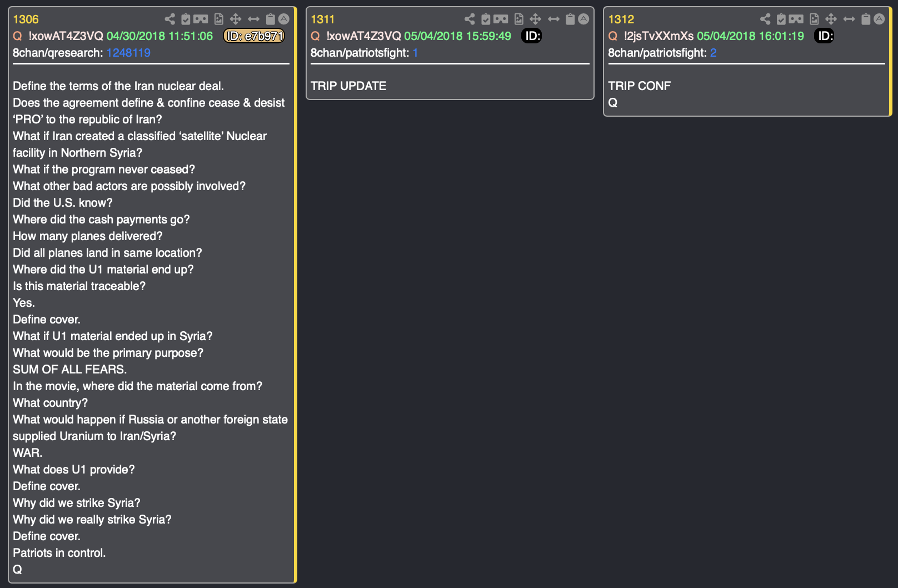Image resolution: width=898 pixels, height=588 pixels.
Task: Open post number link 1311
Action: point(323,19)
